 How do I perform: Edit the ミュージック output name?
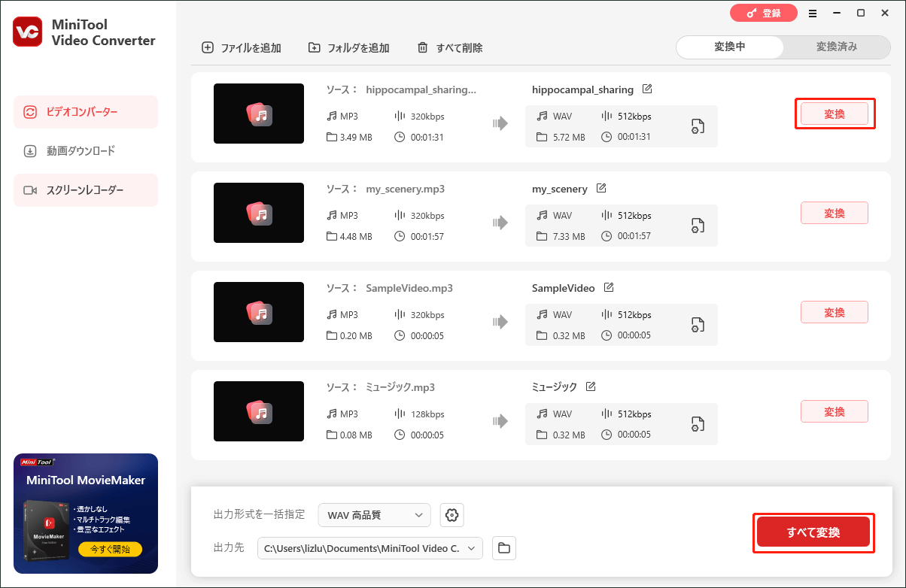[591, 387]
